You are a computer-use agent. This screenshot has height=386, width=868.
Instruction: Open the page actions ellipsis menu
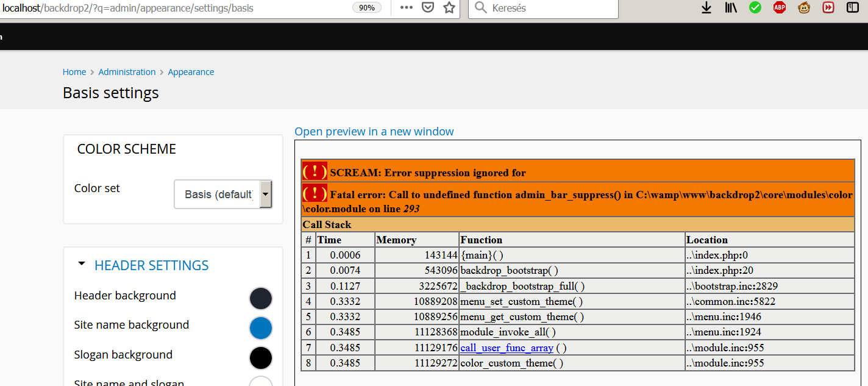point(405,8)
